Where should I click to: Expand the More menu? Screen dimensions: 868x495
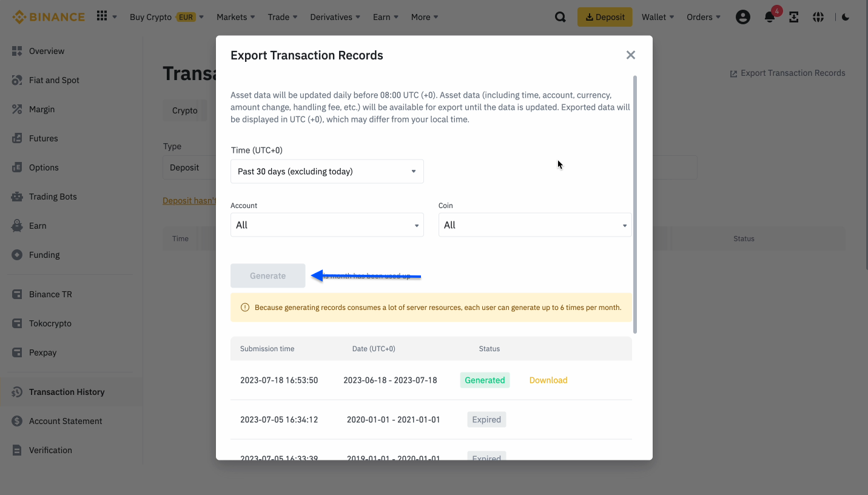425,17
